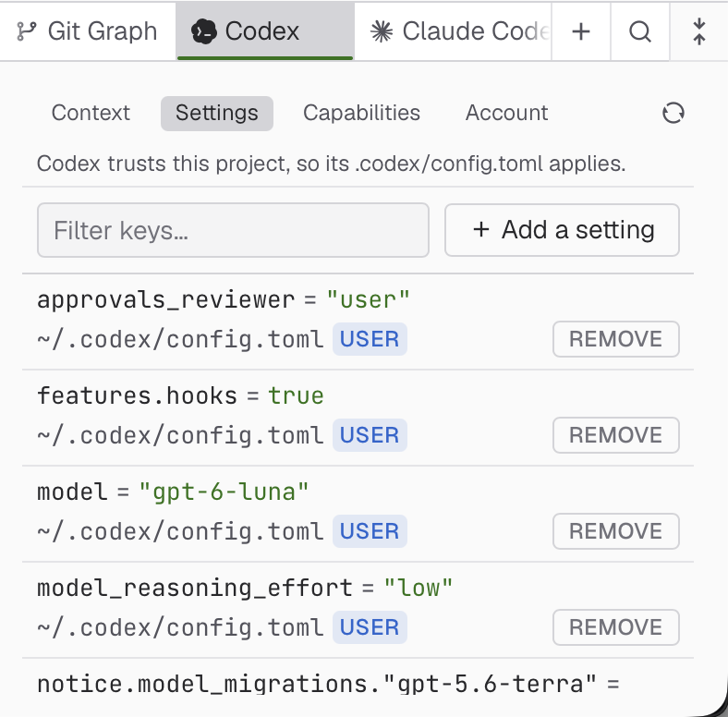
Task: Click the Codex terminal logo icon
Action: pos(204,31)
